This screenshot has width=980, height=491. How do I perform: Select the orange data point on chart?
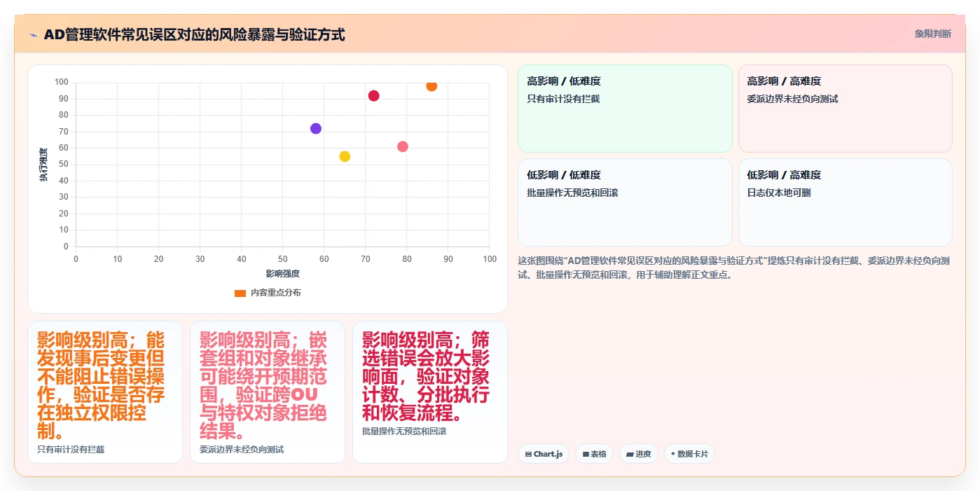point(432,85)
